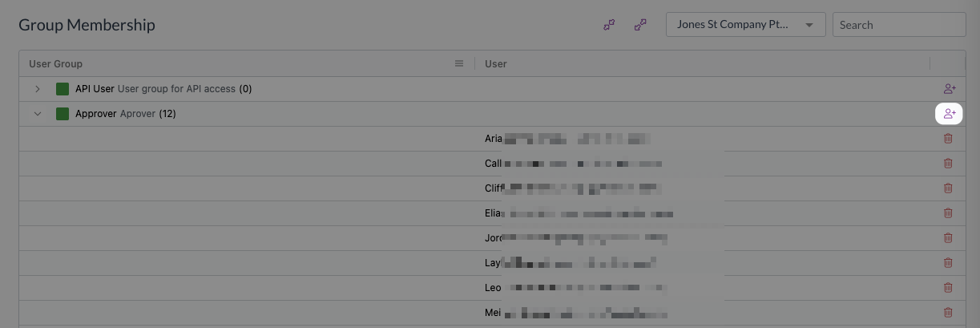Click the User column header
The image size is (980, 328).
(496, 63)
